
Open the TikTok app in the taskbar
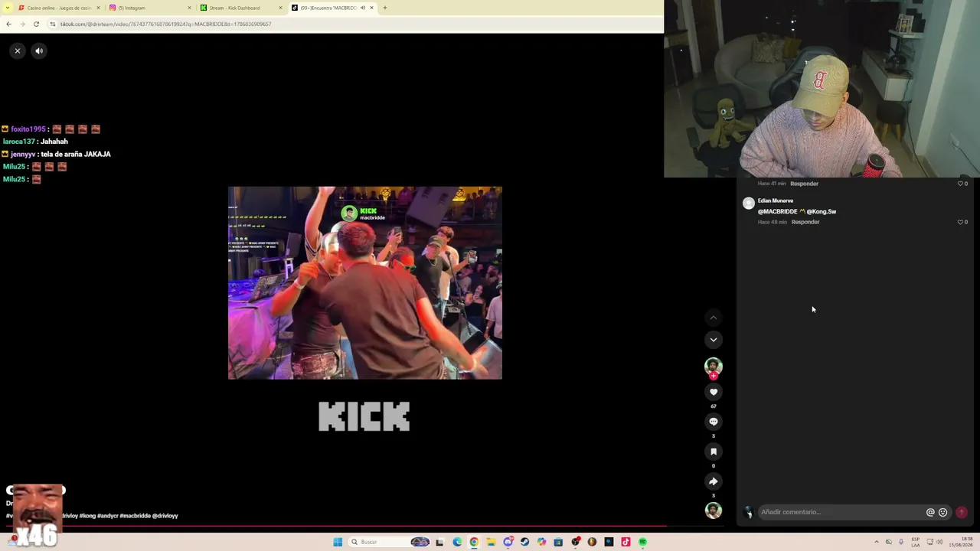tap(626, 542)
